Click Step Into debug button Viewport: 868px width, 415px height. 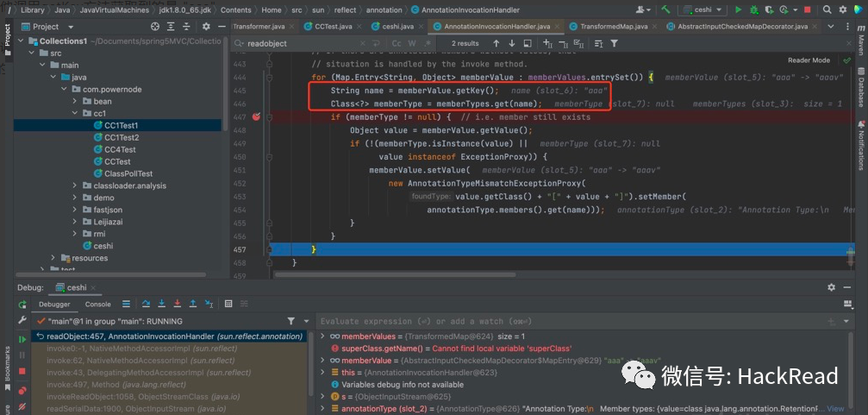tap(162, 304)
